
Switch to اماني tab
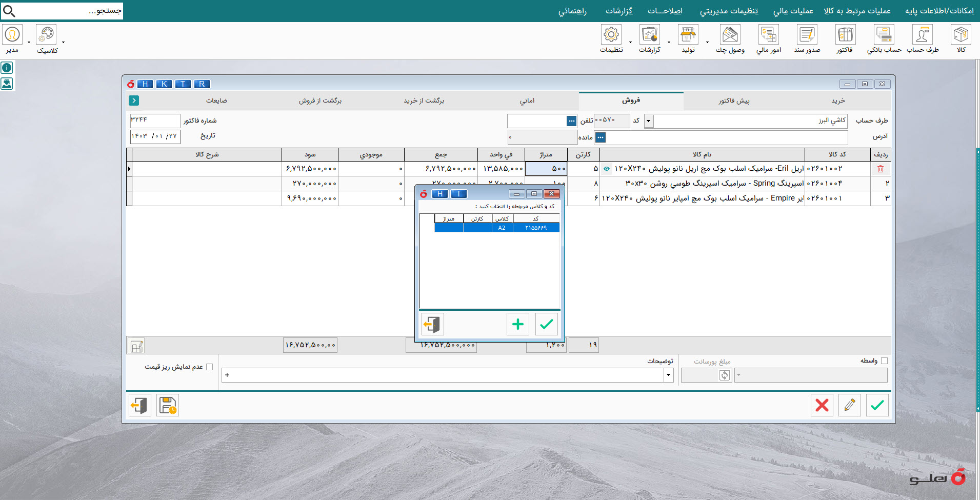[527, 101]
